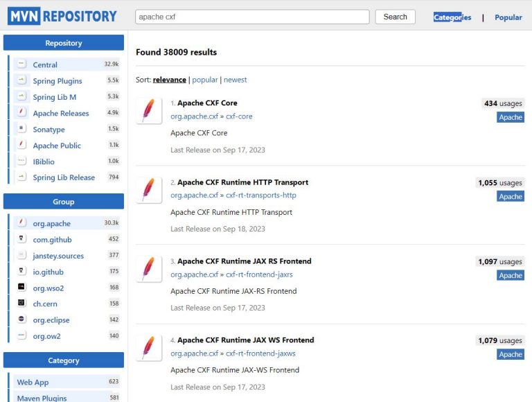Click the Spring Lib Release icon

tap(21, 177)
